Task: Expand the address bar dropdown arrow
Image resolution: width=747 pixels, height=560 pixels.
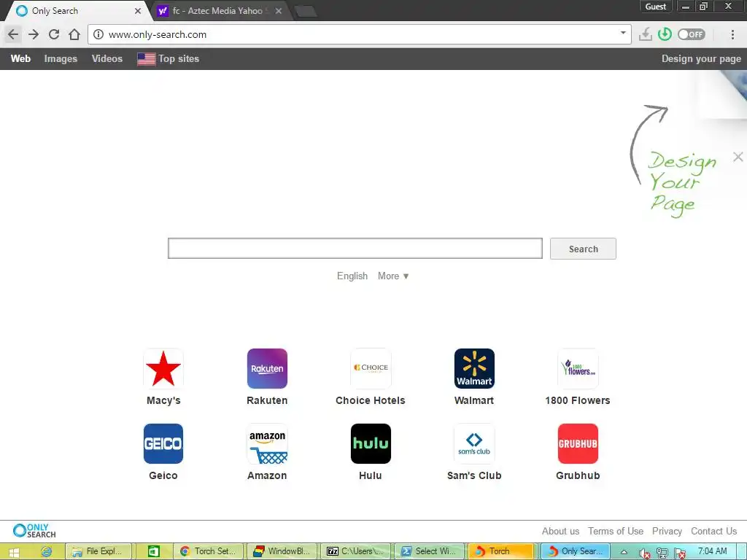Action: click(623, 33)
